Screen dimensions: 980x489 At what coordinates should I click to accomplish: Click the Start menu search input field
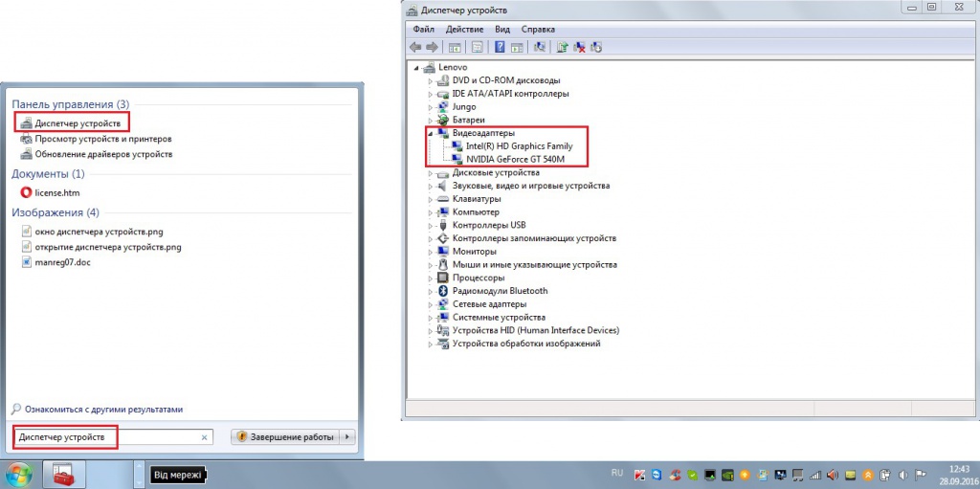[x=113, y=437]
